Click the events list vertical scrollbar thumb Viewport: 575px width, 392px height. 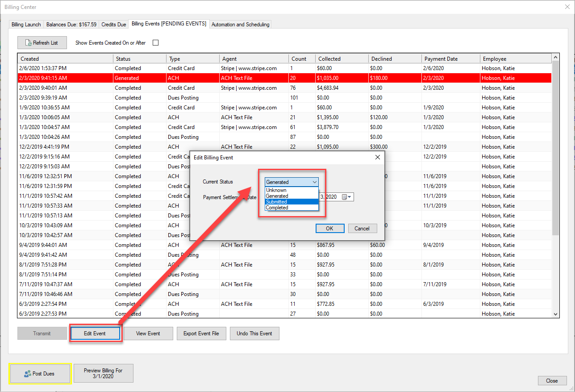click(556, 148)
